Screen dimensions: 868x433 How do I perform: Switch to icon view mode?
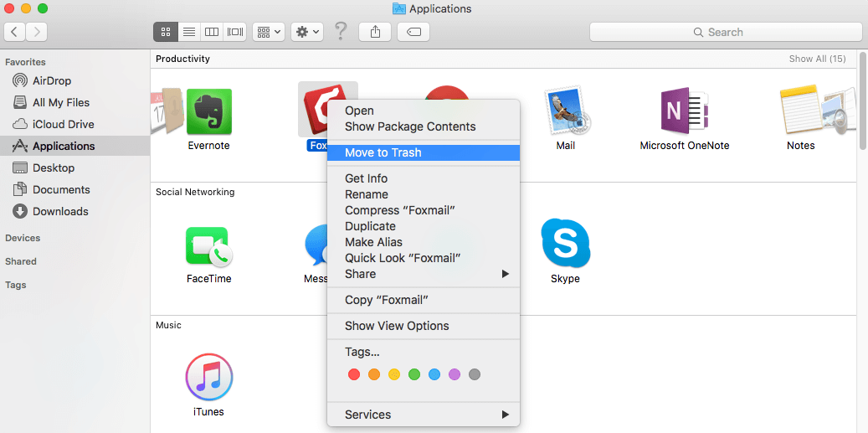point(165,32)
